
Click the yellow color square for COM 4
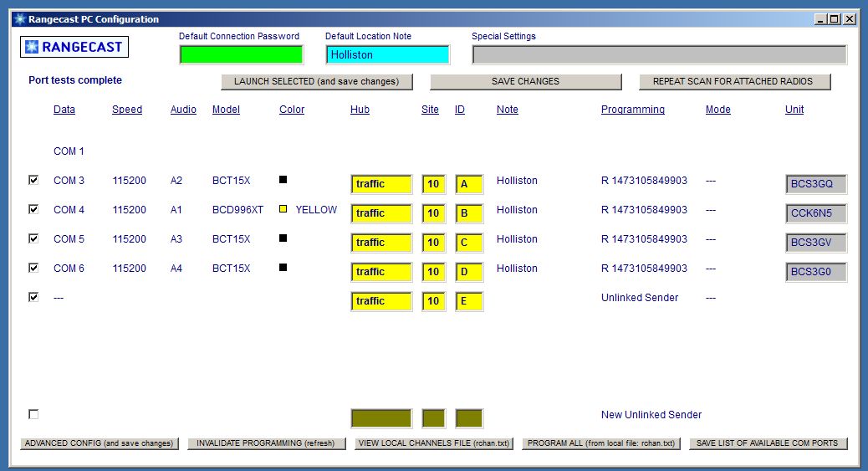tap(283, 209)
